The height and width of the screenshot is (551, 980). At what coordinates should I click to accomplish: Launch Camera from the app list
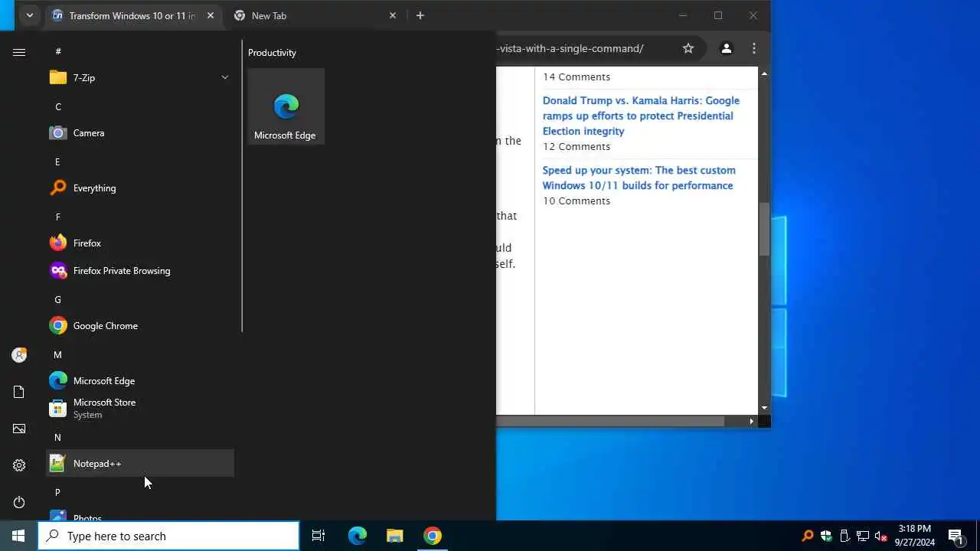coord(139,132)
